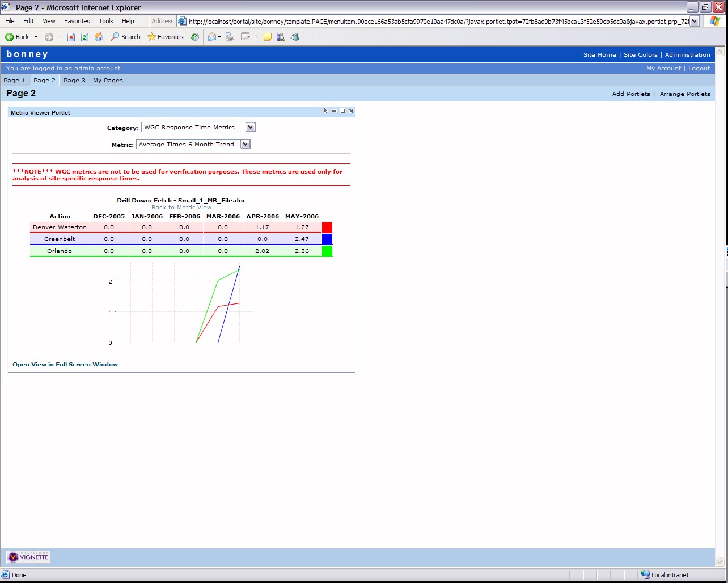Click the green Orlando color swatch
This screenshot has height=583, width=728.
coord(327,251)
